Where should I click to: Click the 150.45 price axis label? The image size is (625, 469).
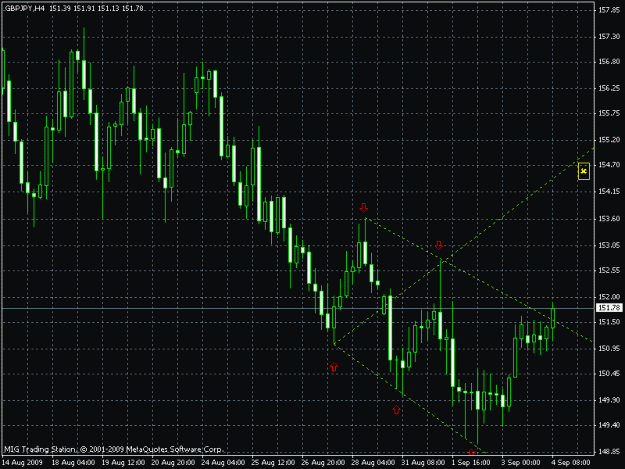[609, 374]
